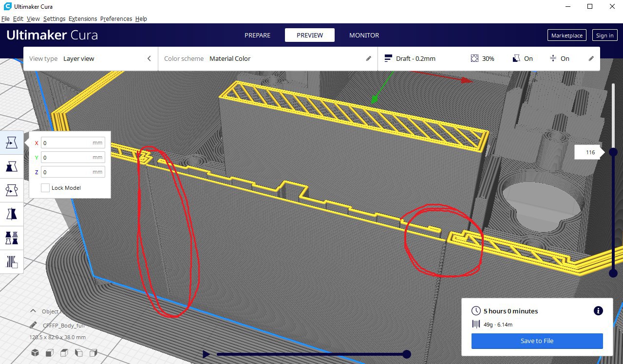Toggle the Lock Model checkbox
Screen dimensions: 623x364
[45, 188]
